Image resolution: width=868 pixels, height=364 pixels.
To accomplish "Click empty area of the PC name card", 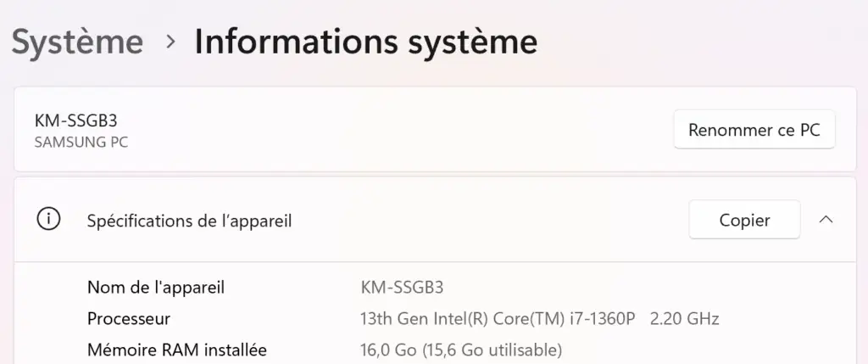I will tap(387, 130).
